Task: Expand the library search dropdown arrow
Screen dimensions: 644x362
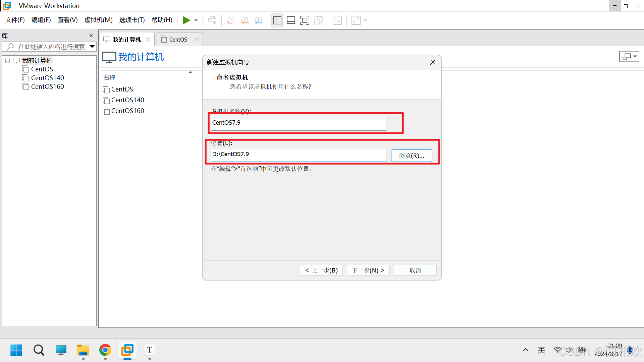Action: [92, 47]
